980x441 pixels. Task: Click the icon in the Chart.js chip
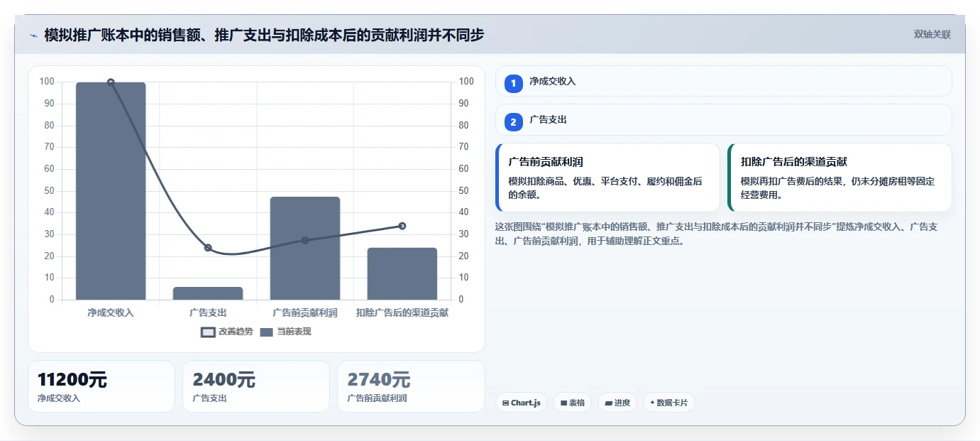tap(505, 403)
